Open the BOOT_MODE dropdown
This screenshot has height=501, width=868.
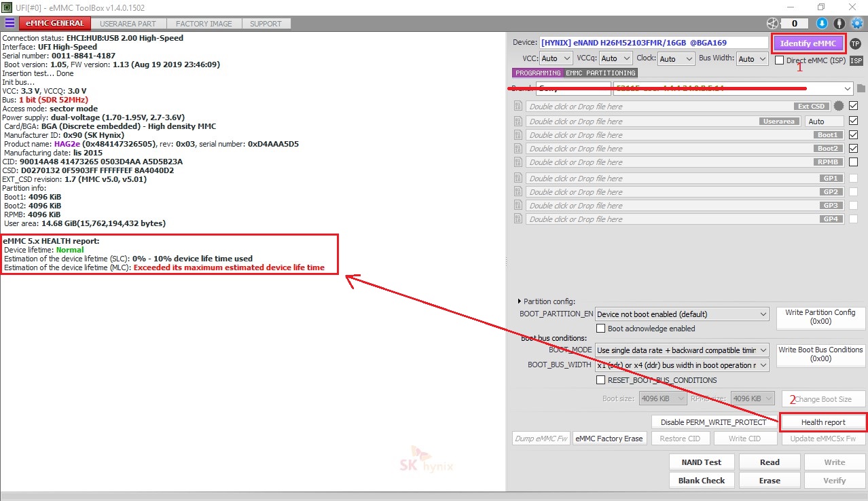click(681, 350)
